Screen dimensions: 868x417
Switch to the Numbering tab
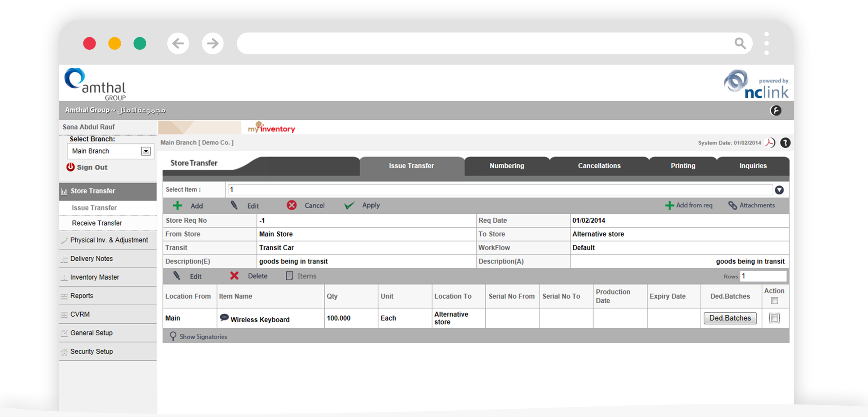click(506, 166)
